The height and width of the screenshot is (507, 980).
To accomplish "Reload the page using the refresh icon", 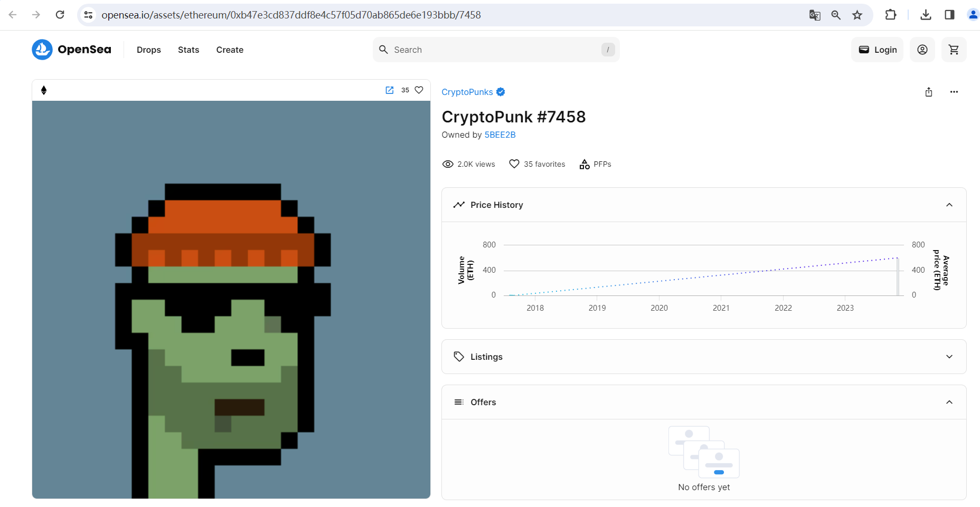I will (60, 15).
